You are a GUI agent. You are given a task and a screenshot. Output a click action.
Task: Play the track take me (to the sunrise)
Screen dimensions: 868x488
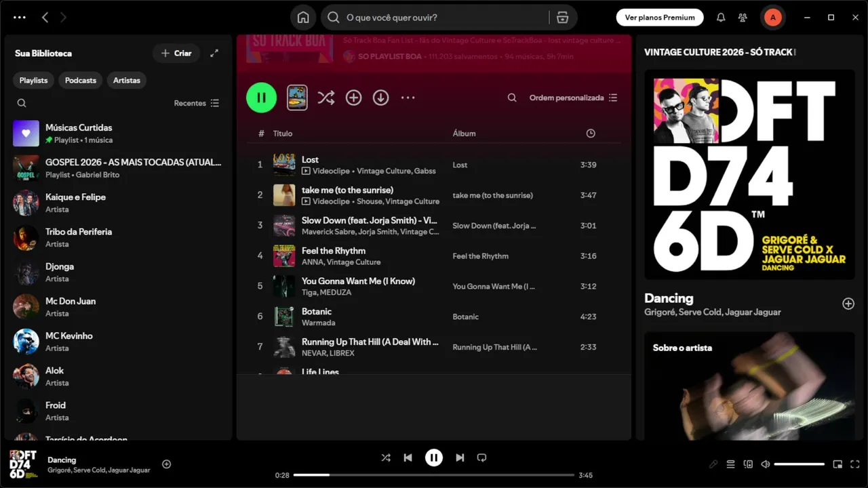click(434, 195)
